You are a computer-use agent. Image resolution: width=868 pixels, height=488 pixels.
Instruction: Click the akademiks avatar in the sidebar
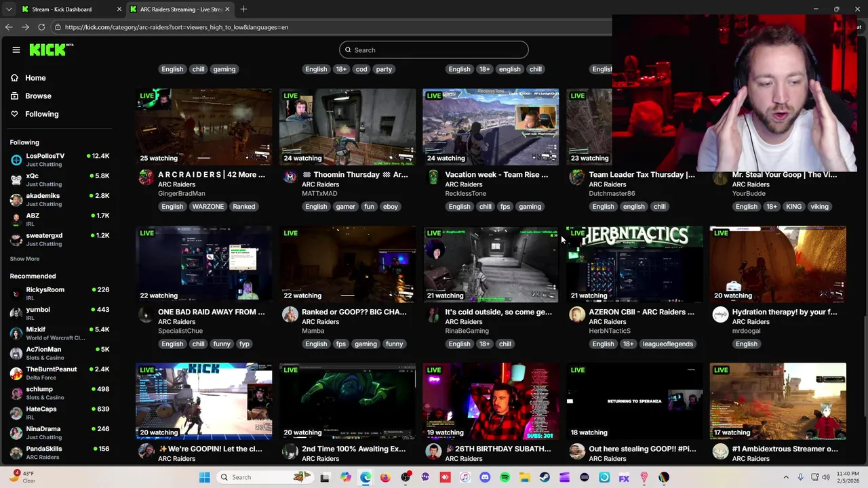click(16, 200)
